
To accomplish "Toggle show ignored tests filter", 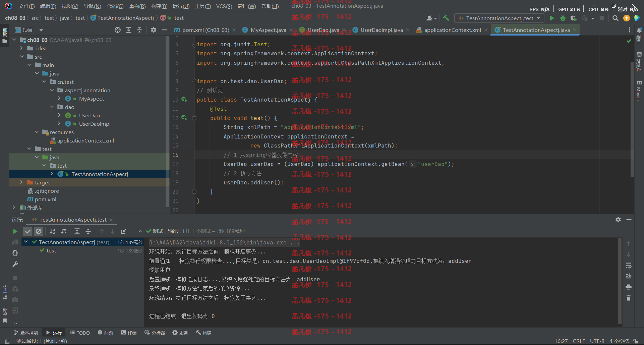I will [x=39, y=231].
